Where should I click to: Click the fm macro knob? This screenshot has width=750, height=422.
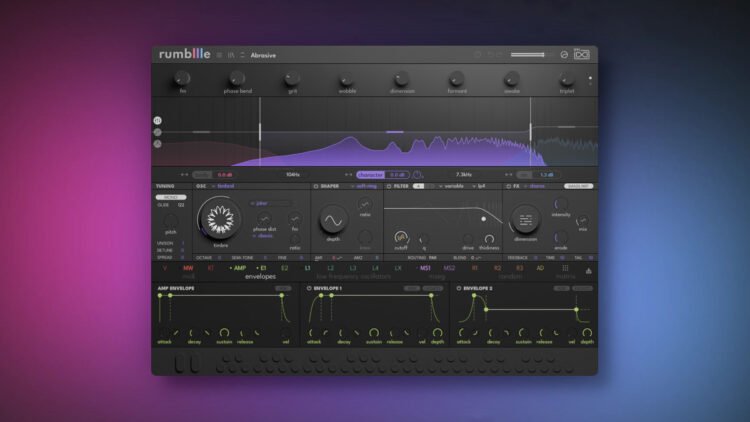(182, 78)
